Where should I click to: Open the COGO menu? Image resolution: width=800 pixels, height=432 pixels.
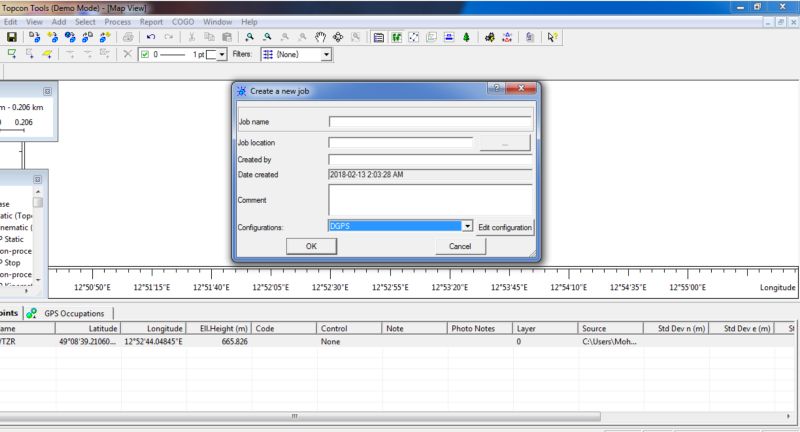(183, 22)
